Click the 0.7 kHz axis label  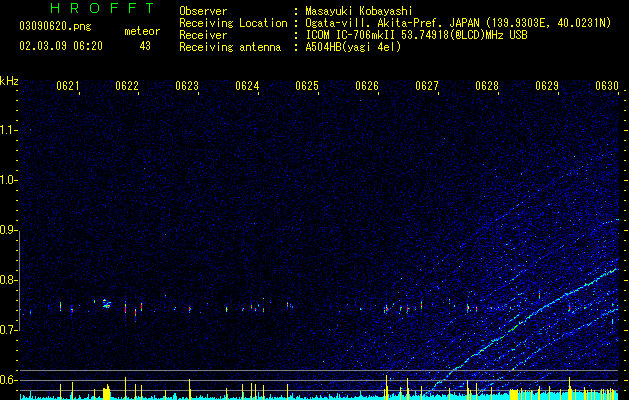pos(9,330)
